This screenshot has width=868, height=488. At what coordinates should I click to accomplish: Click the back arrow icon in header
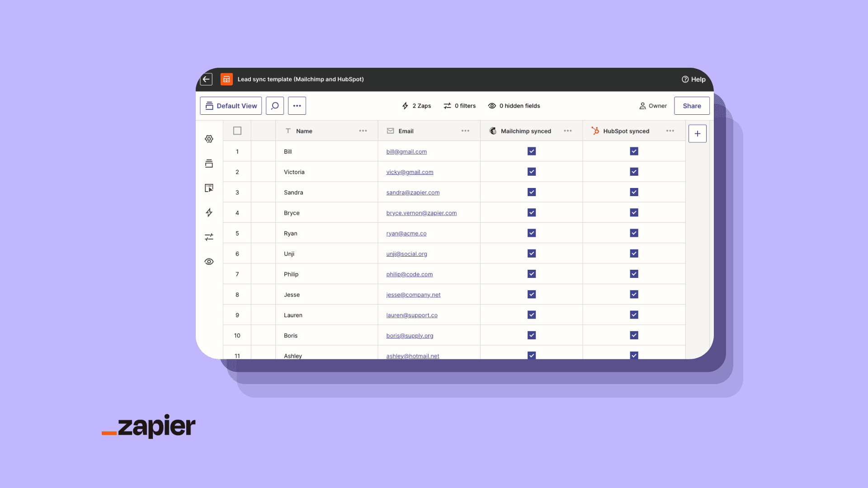[x=206, y=79]
